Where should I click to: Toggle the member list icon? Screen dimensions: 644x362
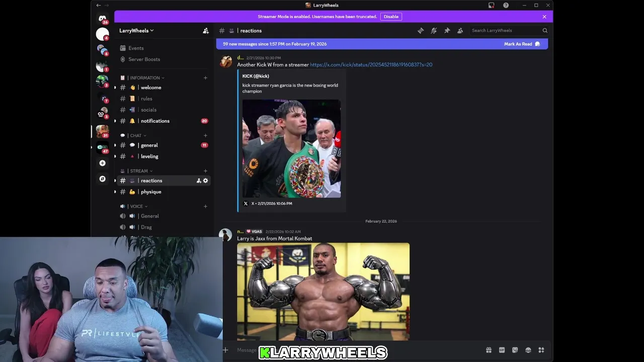coord(460,31)
